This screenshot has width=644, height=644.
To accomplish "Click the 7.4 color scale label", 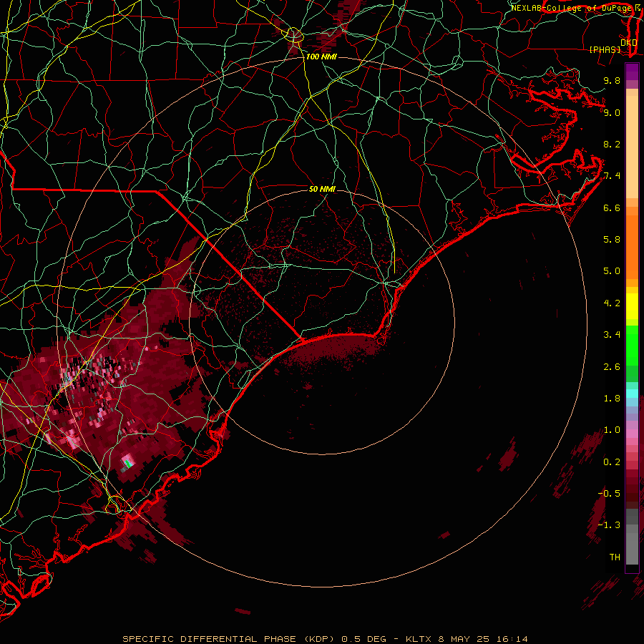I will point(612,176).
